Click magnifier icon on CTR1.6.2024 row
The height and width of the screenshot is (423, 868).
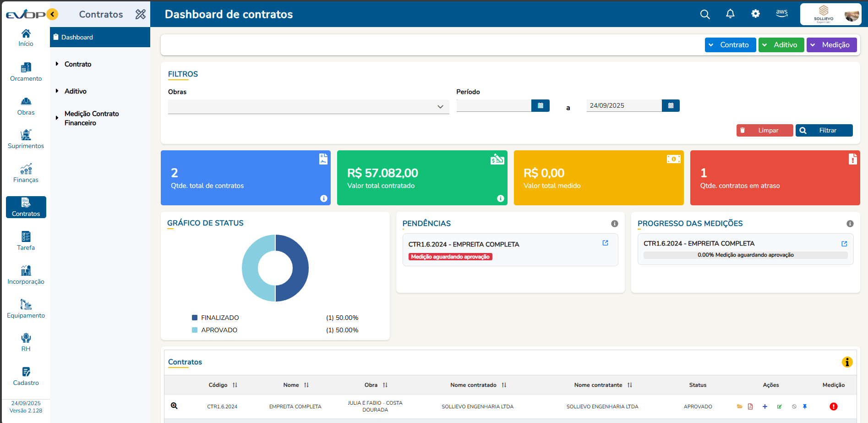[x=174, y=406]
